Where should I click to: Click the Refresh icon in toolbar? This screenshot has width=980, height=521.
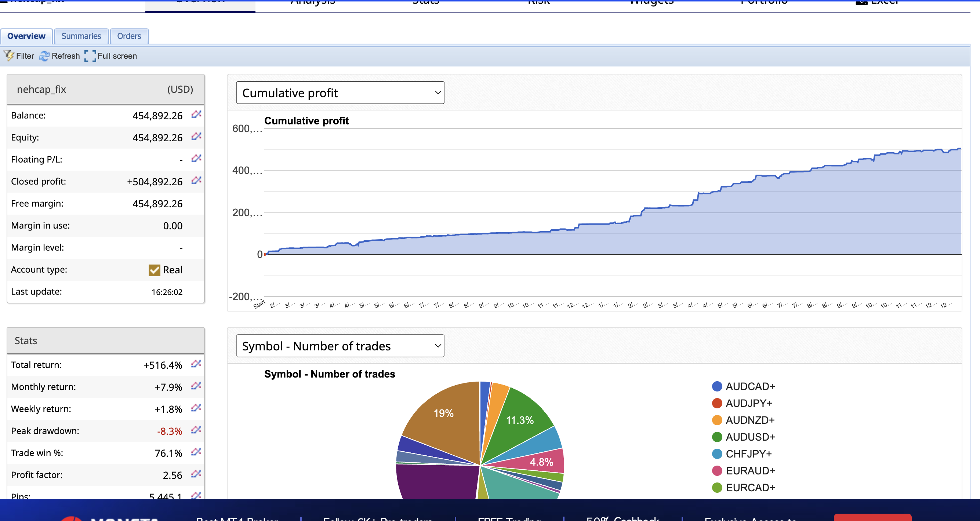[44, 56]
